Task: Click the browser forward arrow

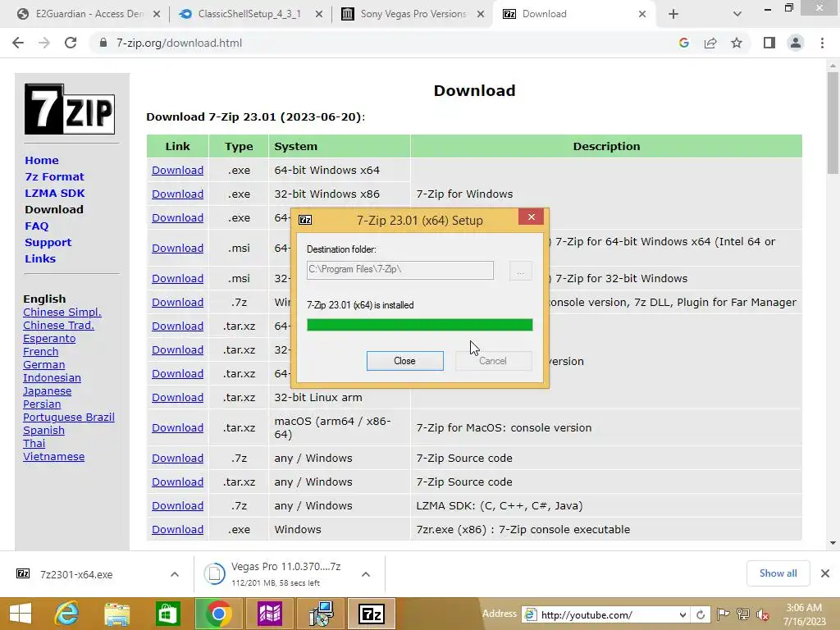Action: point(44,43)
